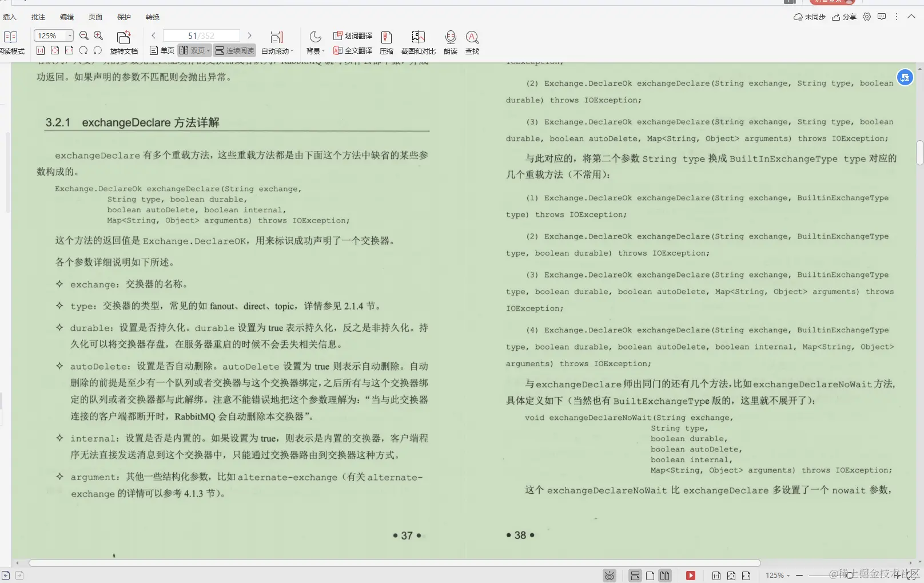Toggle eye-protection mode in status bar
The image size is (924, 583).
609,575
